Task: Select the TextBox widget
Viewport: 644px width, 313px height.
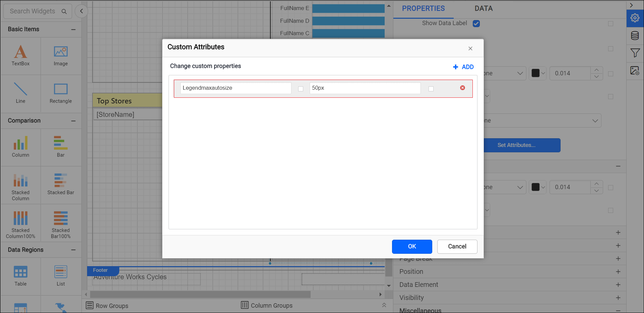Action: coord(20,56)
